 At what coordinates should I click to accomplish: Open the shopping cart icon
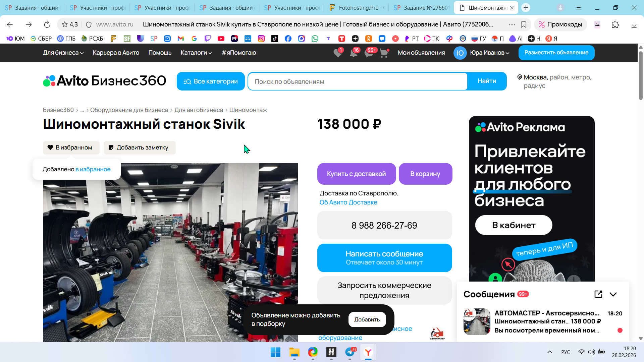(384, 53)
